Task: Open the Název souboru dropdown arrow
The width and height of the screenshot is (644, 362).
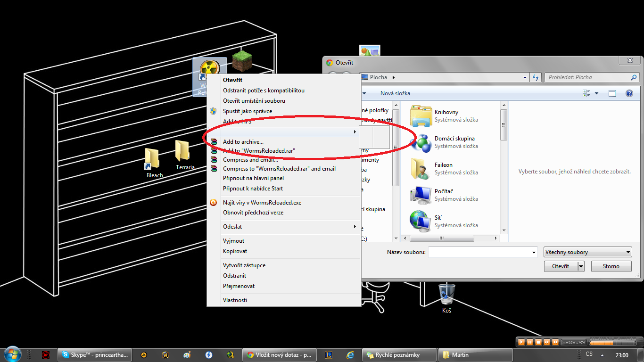Action: [x=534, y=252]
